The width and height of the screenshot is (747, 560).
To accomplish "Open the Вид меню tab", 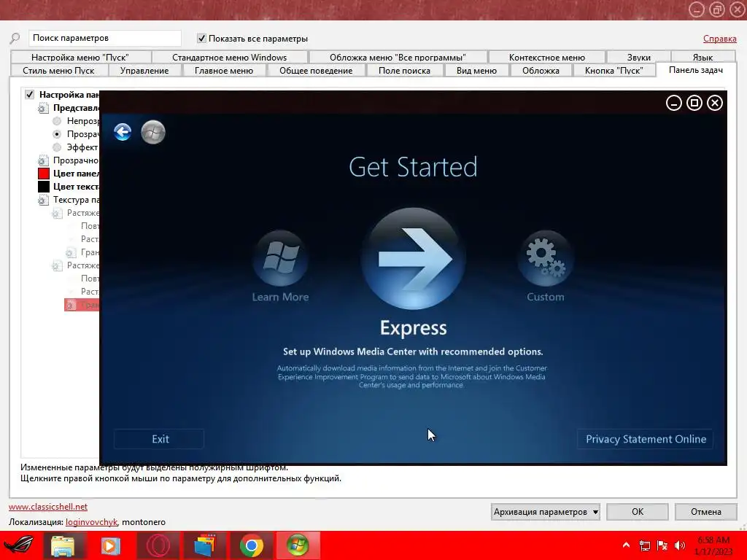I will (x=476, y=71).
